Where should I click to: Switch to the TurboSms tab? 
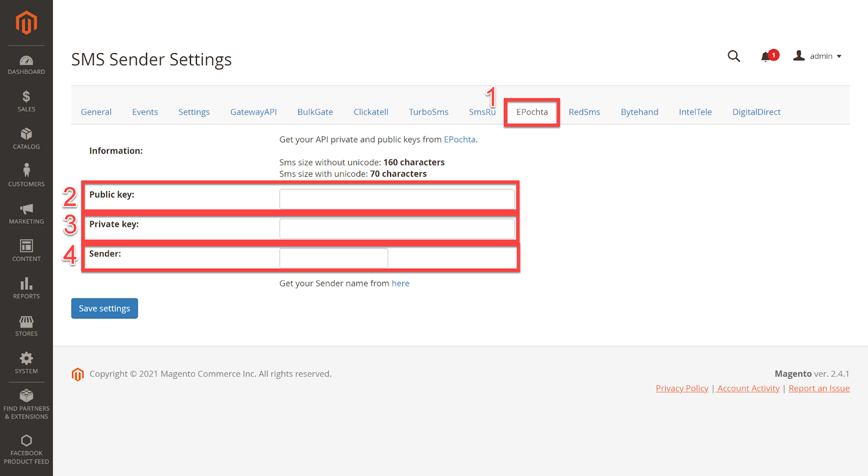[x=429, y=112]
